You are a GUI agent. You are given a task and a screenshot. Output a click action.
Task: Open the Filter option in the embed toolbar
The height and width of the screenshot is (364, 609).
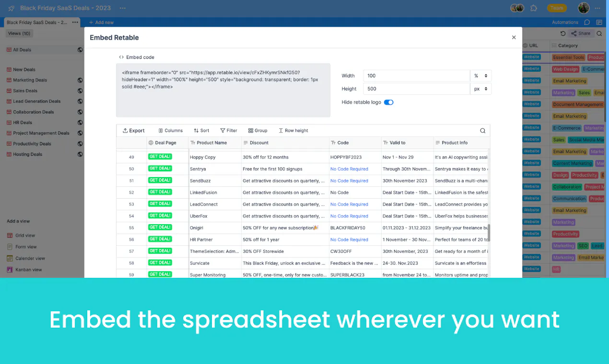[229, 130]
